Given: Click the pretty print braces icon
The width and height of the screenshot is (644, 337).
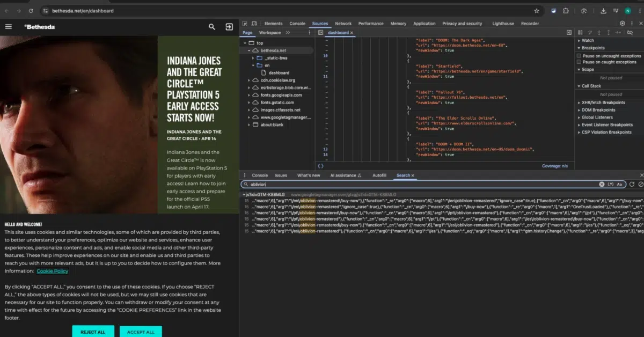Looking at the screenshot, I should [x=320, y=166].
